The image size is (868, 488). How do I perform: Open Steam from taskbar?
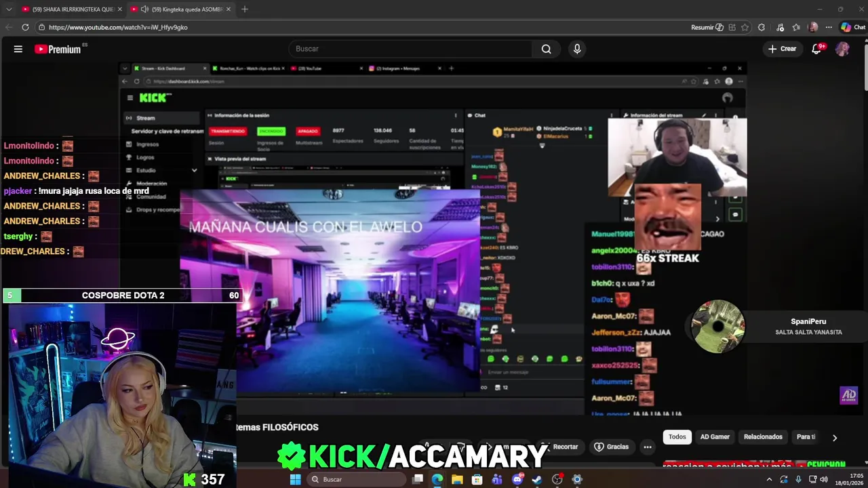click(x=537, y=479)
